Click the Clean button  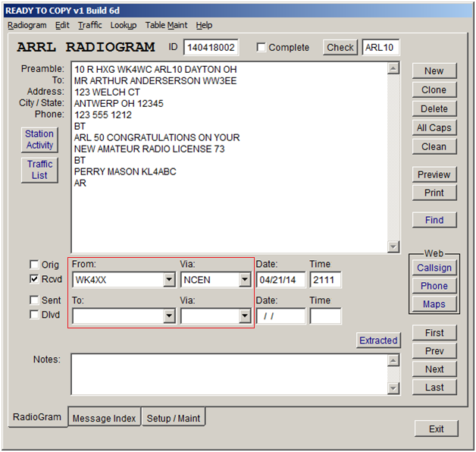(x=434, y=146)
